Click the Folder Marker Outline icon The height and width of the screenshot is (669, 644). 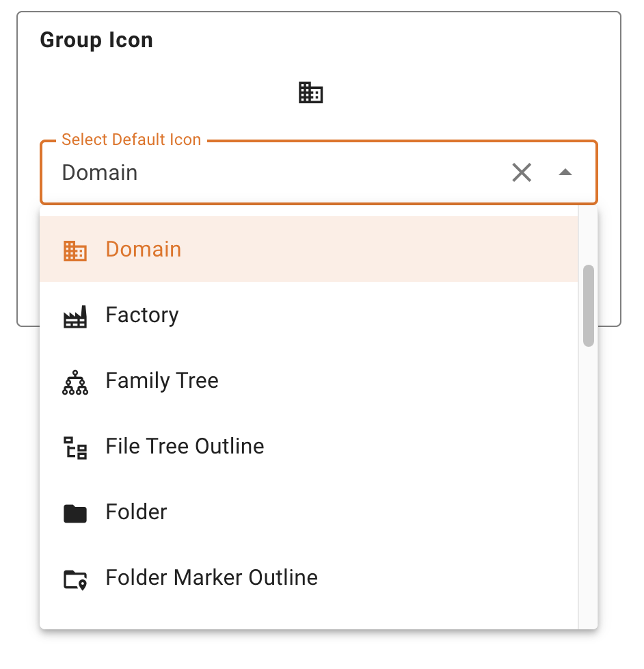coord(75,579)
